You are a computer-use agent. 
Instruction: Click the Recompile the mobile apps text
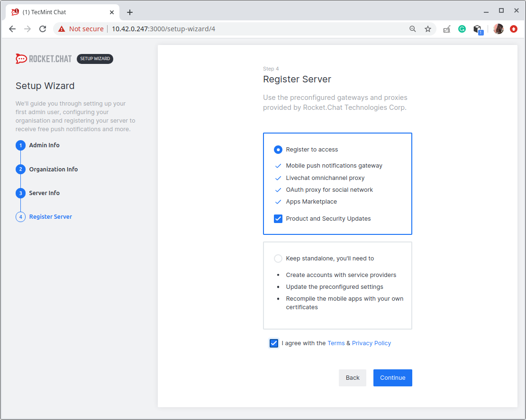pyautogui.click(x=345, y=303)
